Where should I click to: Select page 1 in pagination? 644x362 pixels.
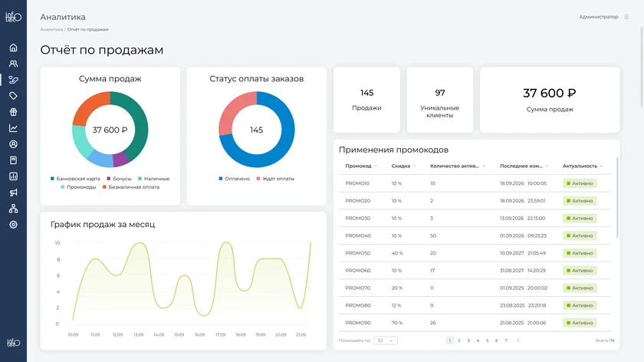[450, 341]
